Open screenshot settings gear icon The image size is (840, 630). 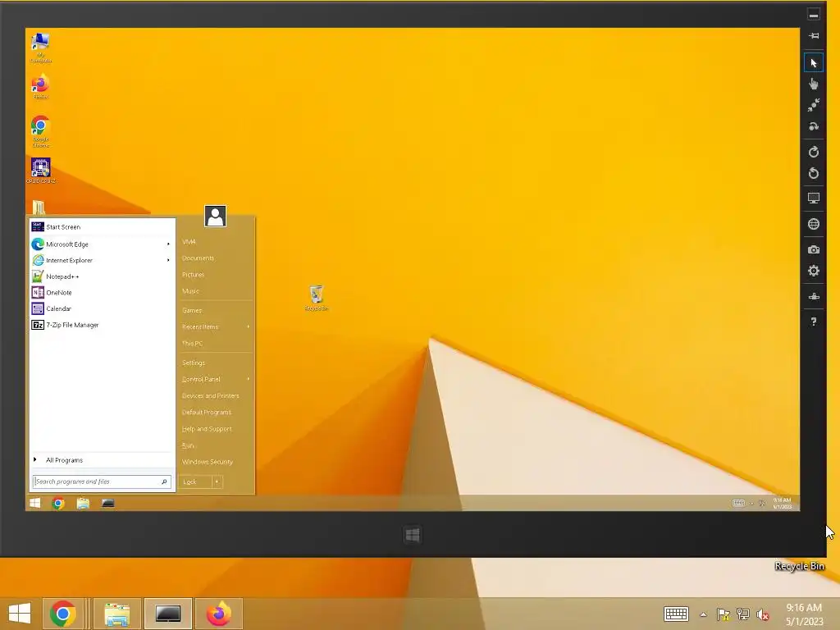tap(813, 271)
